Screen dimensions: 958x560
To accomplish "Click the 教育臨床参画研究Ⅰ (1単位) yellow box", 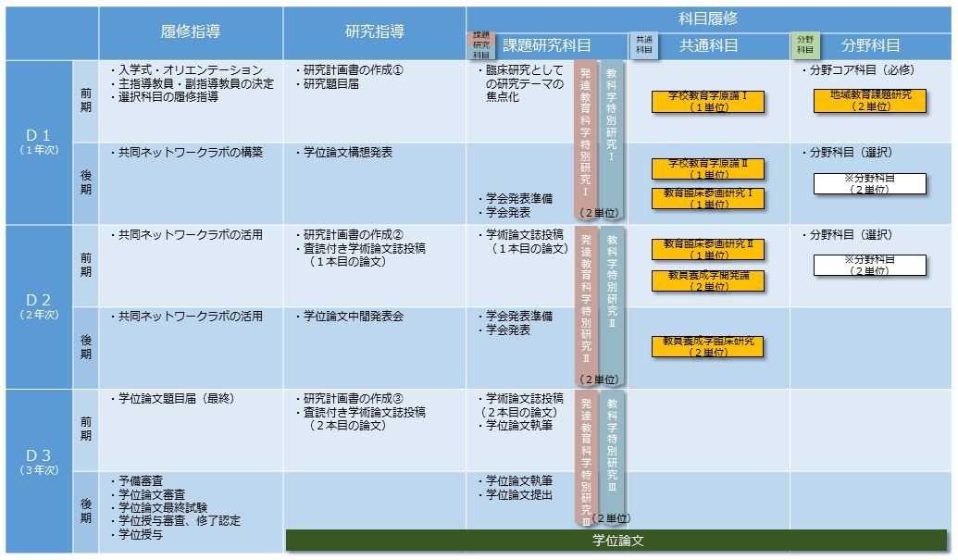I will click(x=707, y=198).
